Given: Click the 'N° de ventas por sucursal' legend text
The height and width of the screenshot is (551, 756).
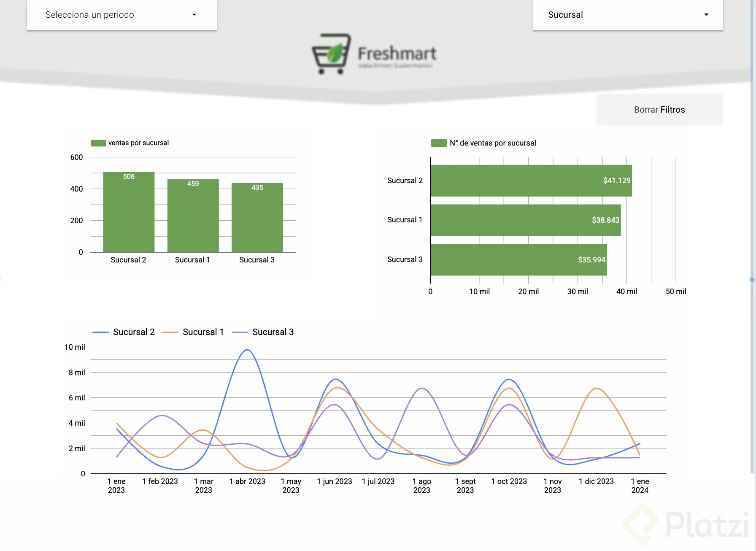Looking at the screenshot, I should (493, 143).
